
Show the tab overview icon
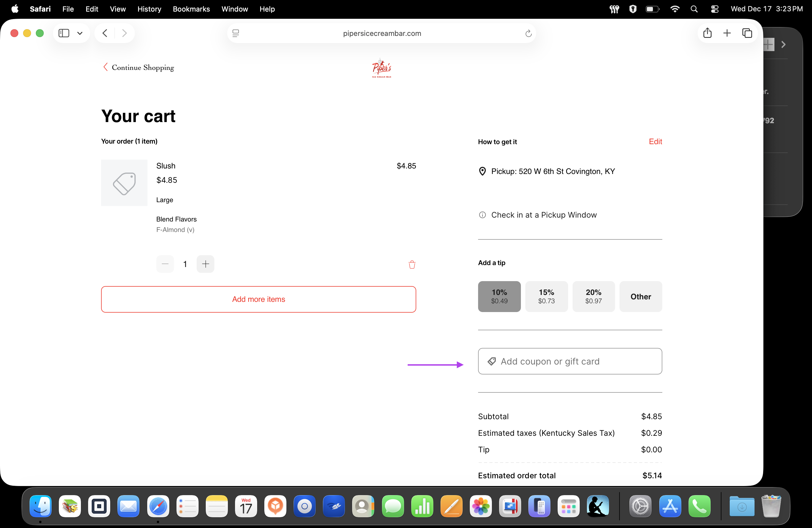pos(747,33)
